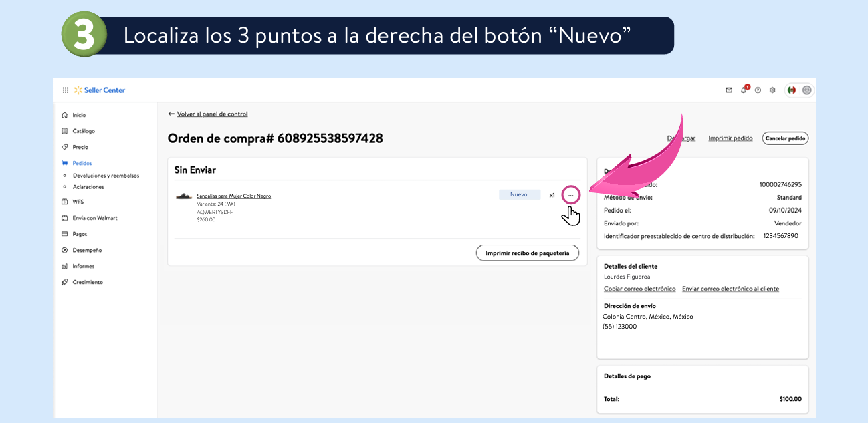Click the Walmart Seller Center logo
The height and width of the screenshot is (423, 868).
pos(99,90)
